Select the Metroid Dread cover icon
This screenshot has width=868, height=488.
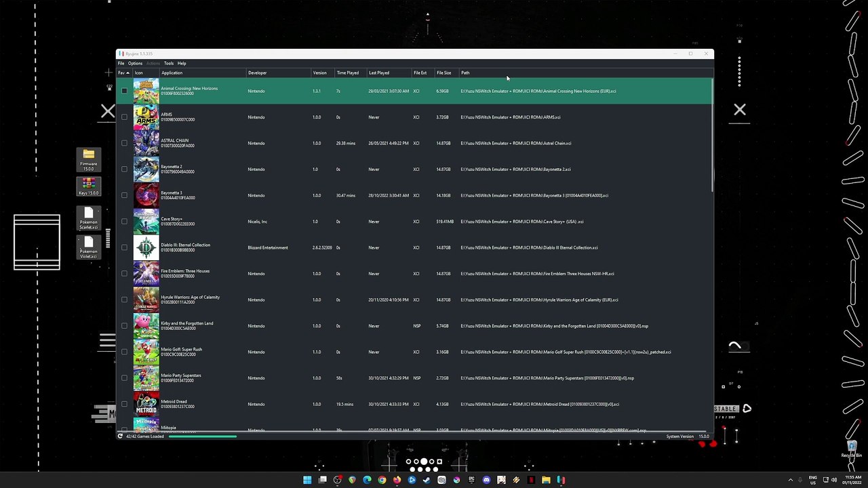[x=146, y=404]
